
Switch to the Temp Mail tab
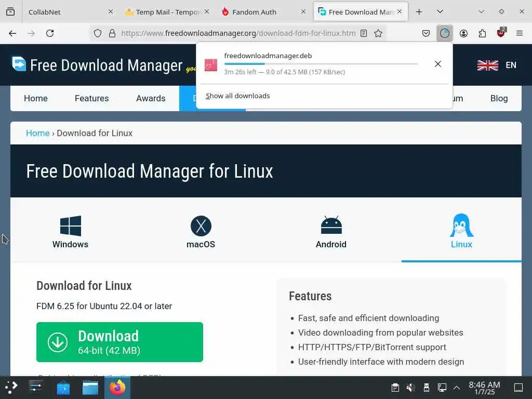coord(167,12)
